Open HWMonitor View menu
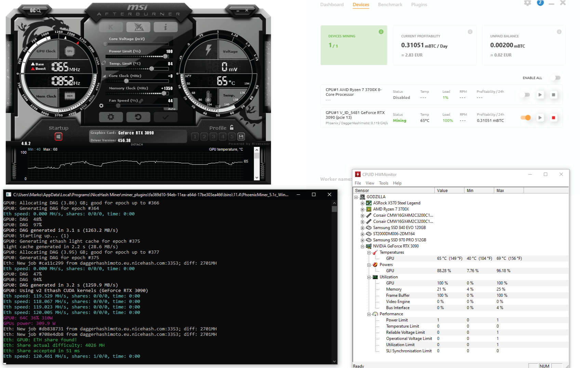588x368 pixels. click(x=370, y=183)
